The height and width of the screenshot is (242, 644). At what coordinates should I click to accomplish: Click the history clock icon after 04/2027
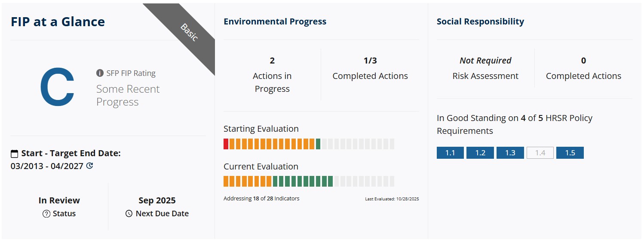click(89, 166)
